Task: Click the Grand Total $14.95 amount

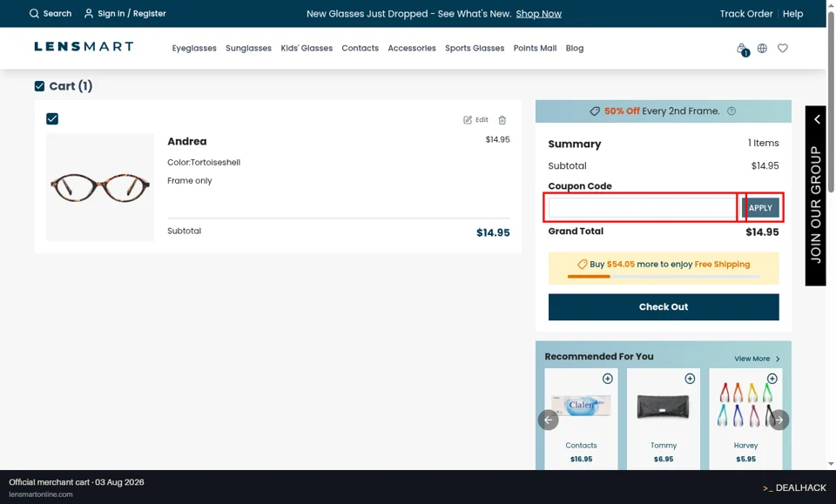Action: (762, 232)
